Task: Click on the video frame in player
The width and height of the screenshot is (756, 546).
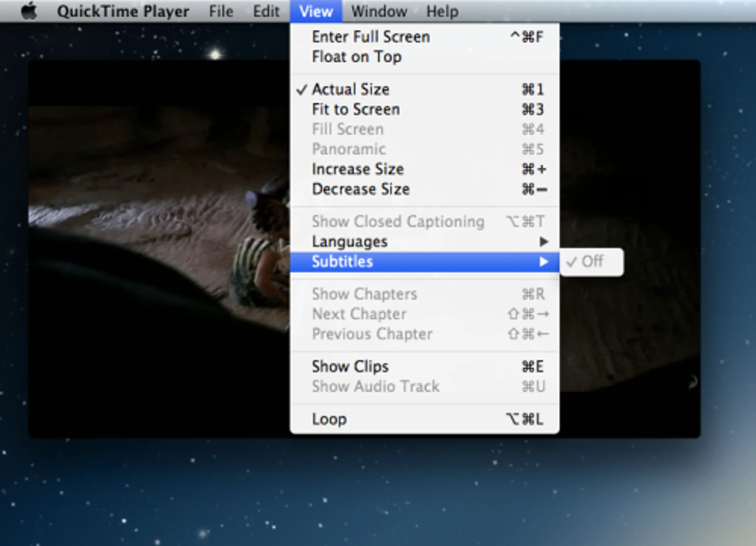Action: point(150,250)
